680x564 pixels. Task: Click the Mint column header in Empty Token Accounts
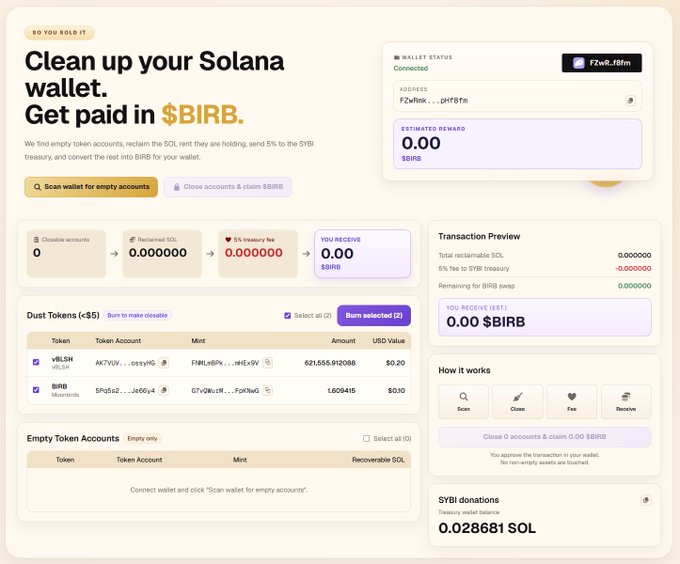tap(240, 460)
